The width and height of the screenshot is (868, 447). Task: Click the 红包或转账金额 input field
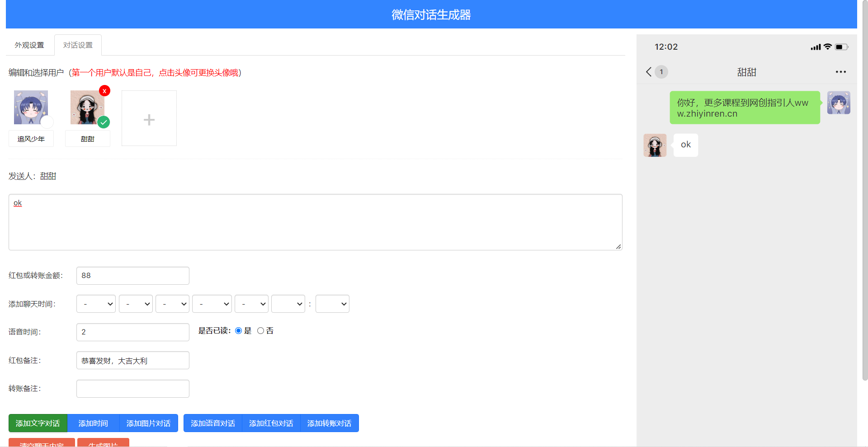pos(133,276)
